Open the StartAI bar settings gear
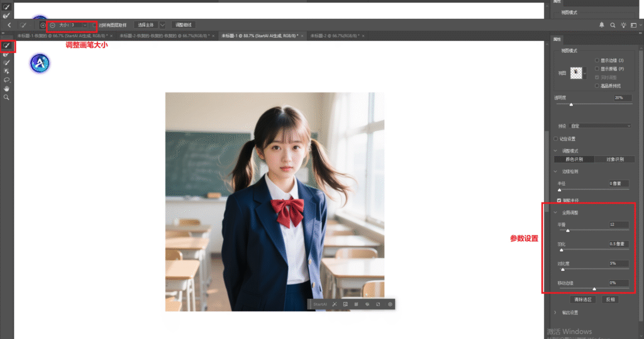 pos(390,304)
